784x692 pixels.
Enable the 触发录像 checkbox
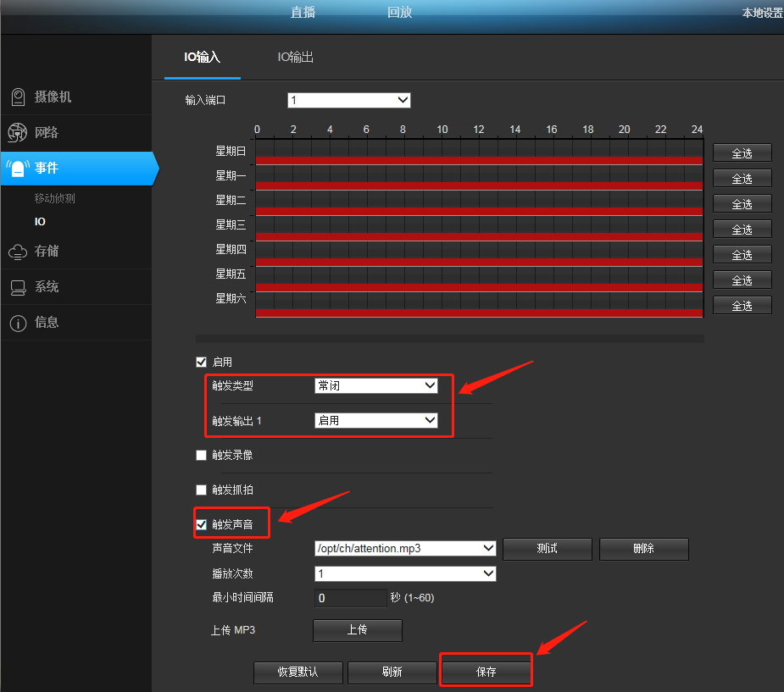point(202,456)
